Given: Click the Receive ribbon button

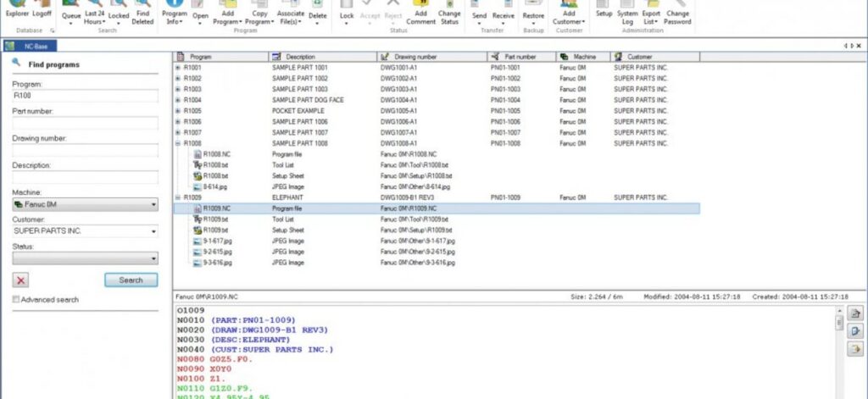Looking at the screenshot, I should 504,14.
